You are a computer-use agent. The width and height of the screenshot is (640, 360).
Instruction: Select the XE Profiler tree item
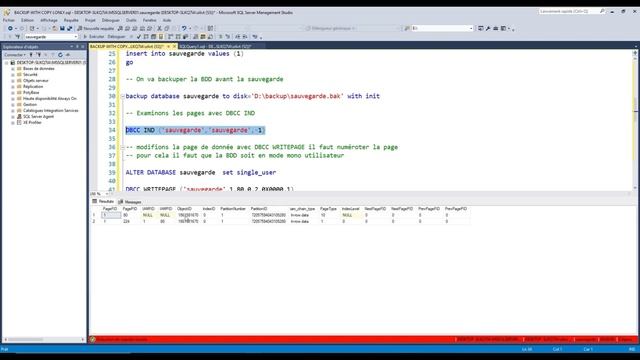coord(32,122)
